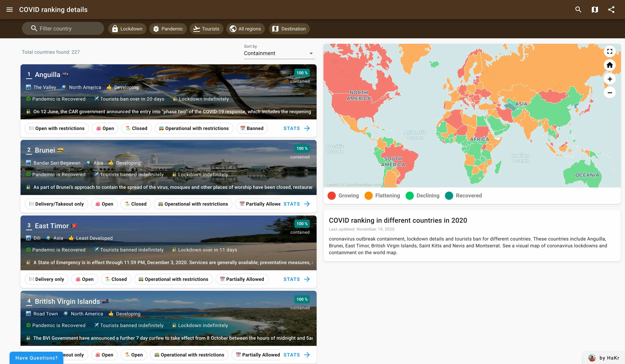Open the All regions filter chip

(x=245, y=29)
